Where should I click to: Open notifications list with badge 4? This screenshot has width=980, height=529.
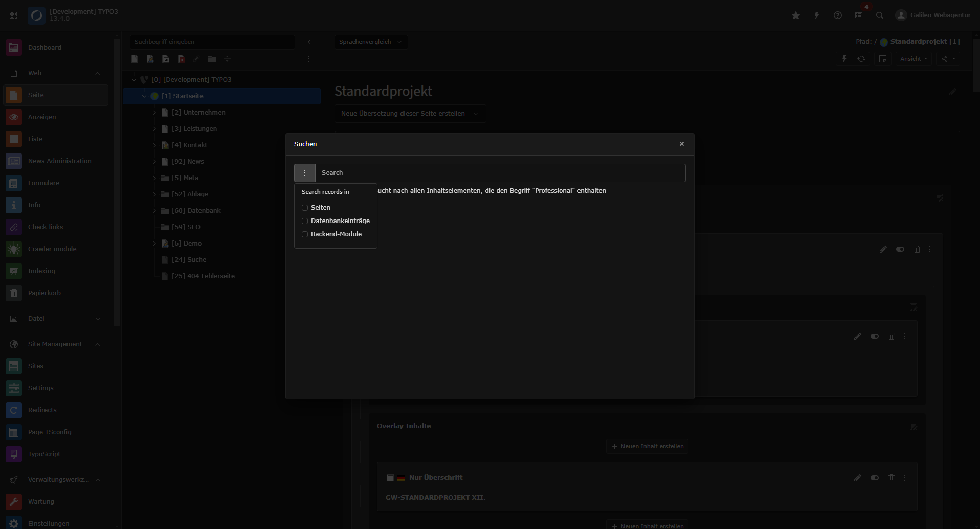[859, 15]
